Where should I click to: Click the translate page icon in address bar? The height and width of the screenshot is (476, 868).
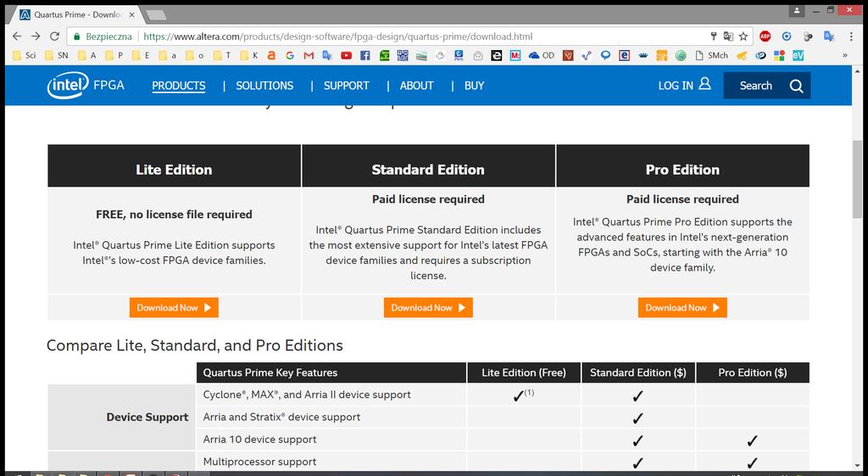click(x=728, y=36)
